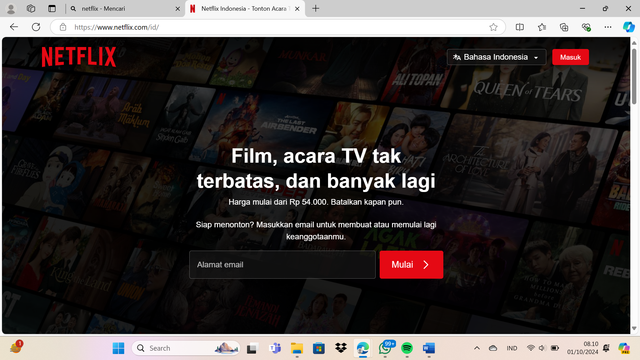640x360 pixels.
Task: Click the scrollbar down arrow
Action: (634, 329)
